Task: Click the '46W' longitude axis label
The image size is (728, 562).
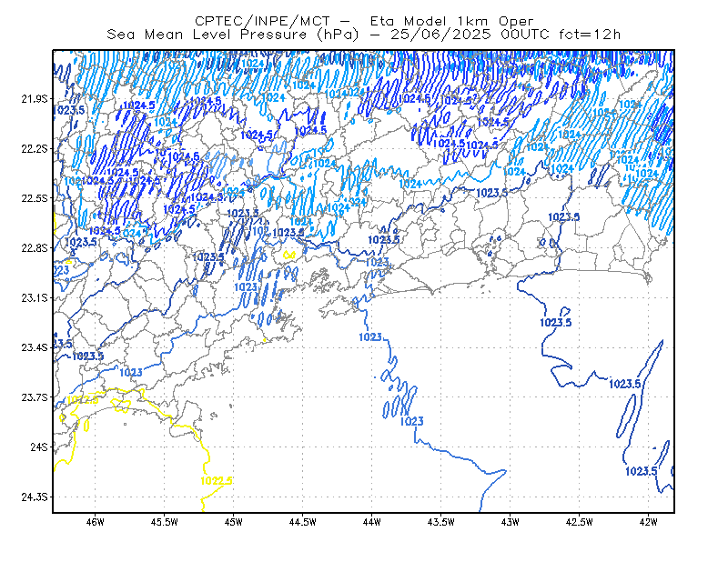Action: tap(96, 522)
